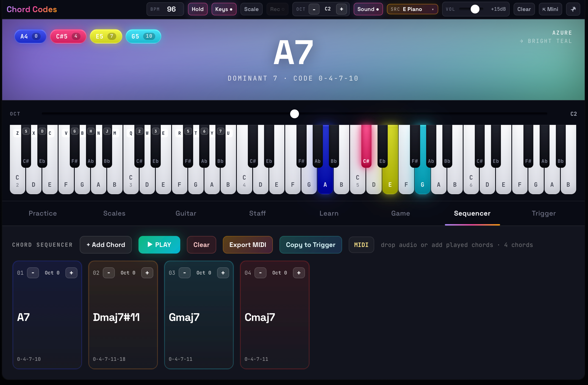Switch to the Guitar tab
588x385 pixels.
186,213
